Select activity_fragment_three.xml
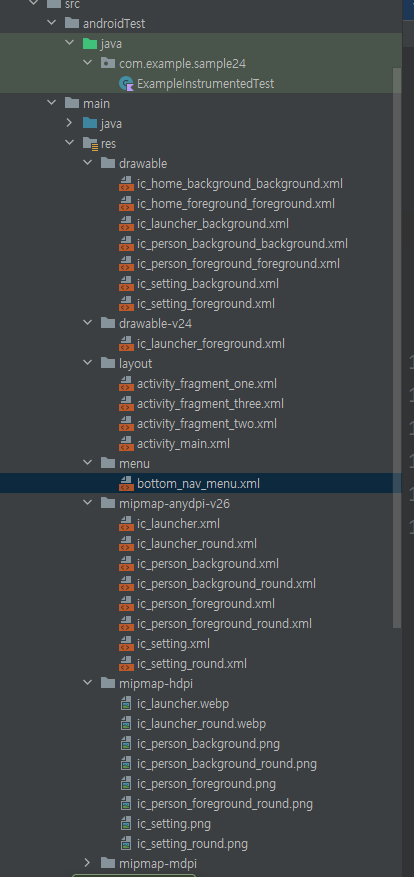Screen dimensions: 414x877 click(210, 404)
